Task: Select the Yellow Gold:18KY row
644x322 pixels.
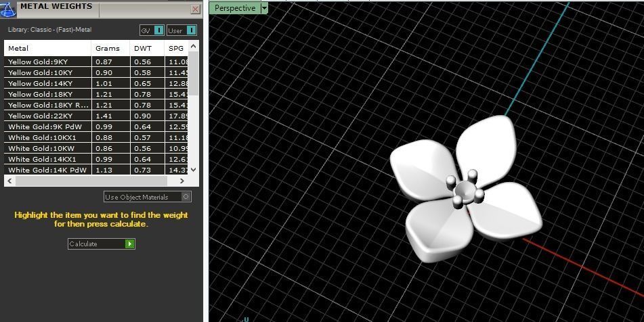Action: tap(96, 94)
